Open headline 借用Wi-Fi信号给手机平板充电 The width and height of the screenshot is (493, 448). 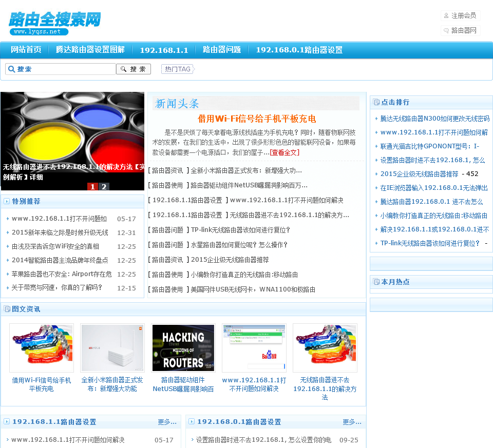(257, 119)
